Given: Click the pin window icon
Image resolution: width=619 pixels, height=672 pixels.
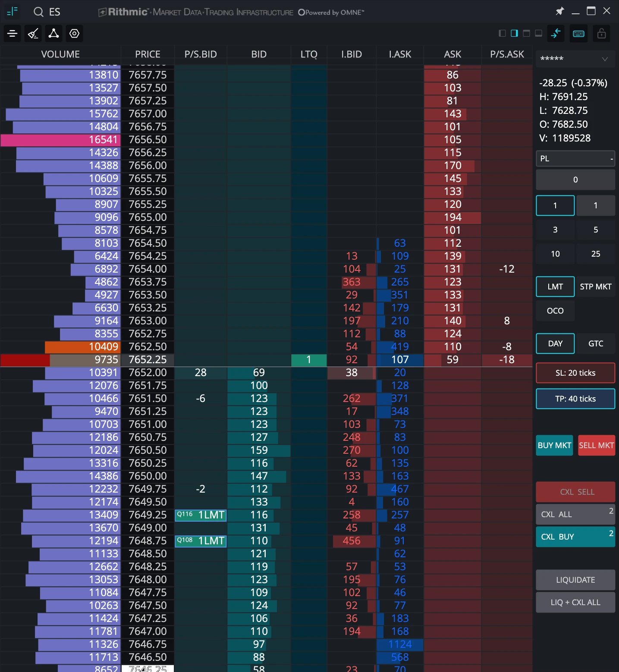Looking at the screenshot, I should click(x=560, y=11).
